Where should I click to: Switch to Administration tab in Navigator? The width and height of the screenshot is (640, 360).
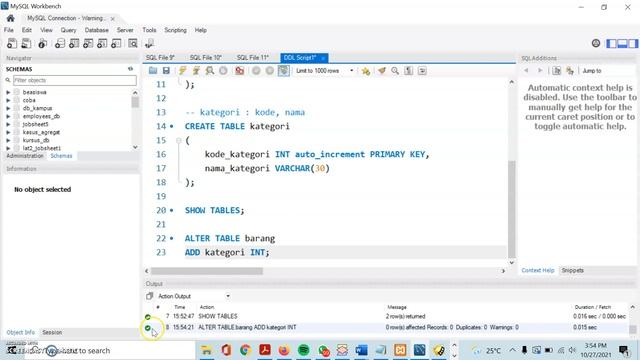(x=25, y=156)
